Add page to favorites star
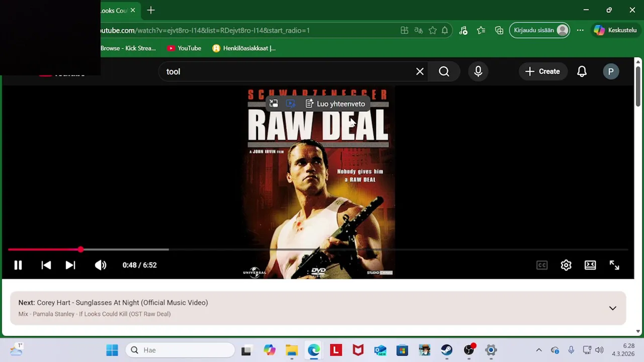Screen dimensions: 644x362 [433, 30]
